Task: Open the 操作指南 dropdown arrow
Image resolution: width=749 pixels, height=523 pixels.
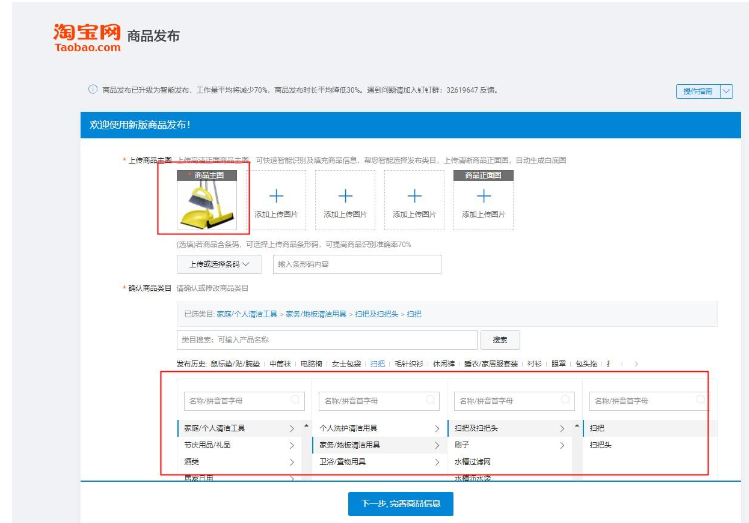Action: [x=726, y=91]
